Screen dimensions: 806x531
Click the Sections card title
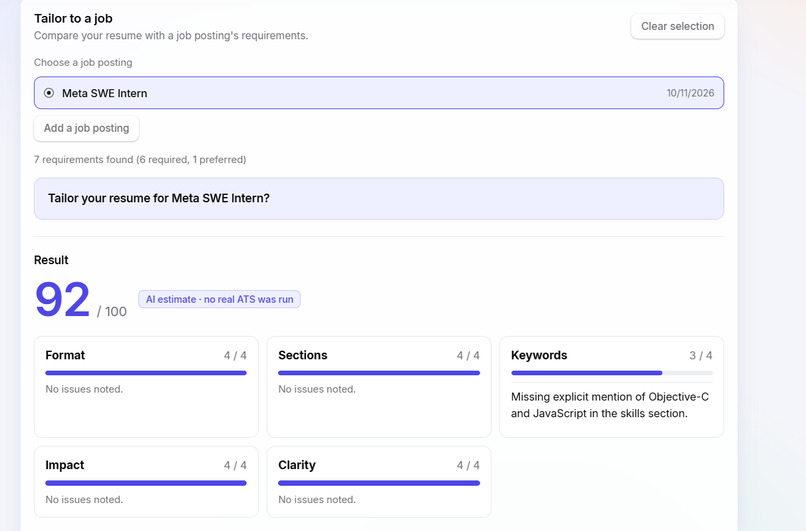coord(303,355)
